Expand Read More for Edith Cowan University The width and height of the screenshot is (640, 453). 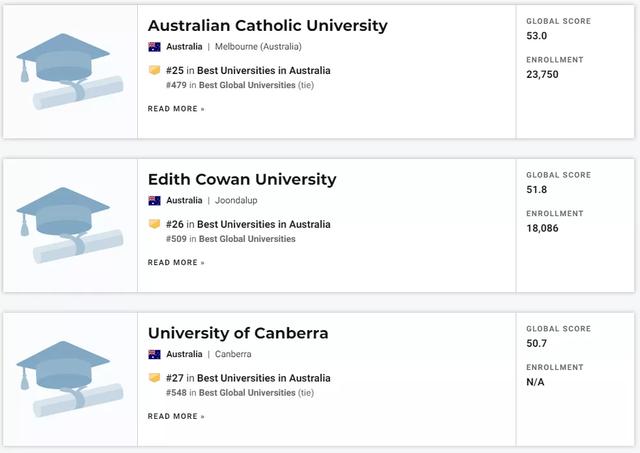point(176,263)
